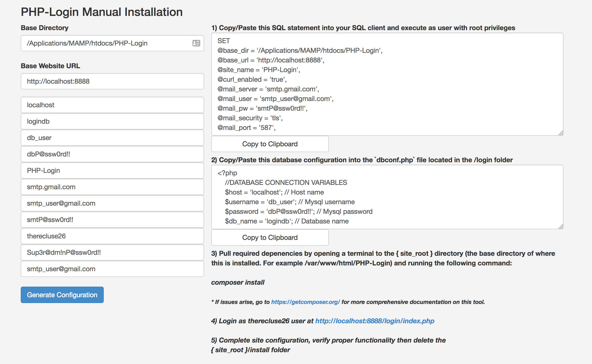Copy the SQL statement to clipboard
The width and height of the screenshot is (592, 364).
pyautogui.click(x=270, y=144)
